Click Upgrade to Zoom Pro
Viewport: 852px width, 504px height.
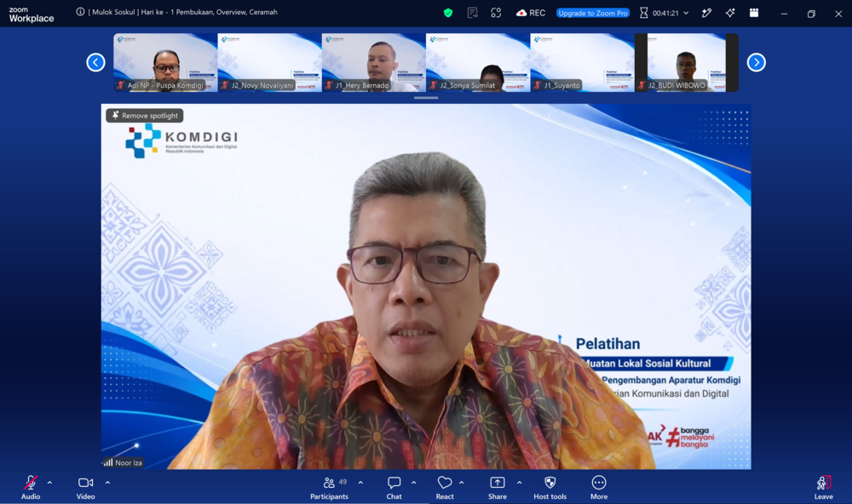pyautogui.click(x=593, y=13)
